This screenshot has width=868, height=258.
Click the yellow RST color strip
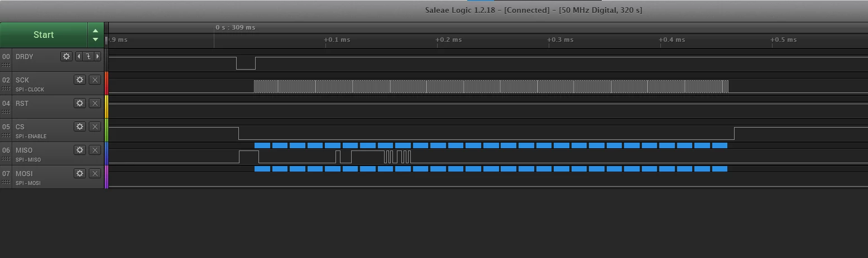coord(106,106)
